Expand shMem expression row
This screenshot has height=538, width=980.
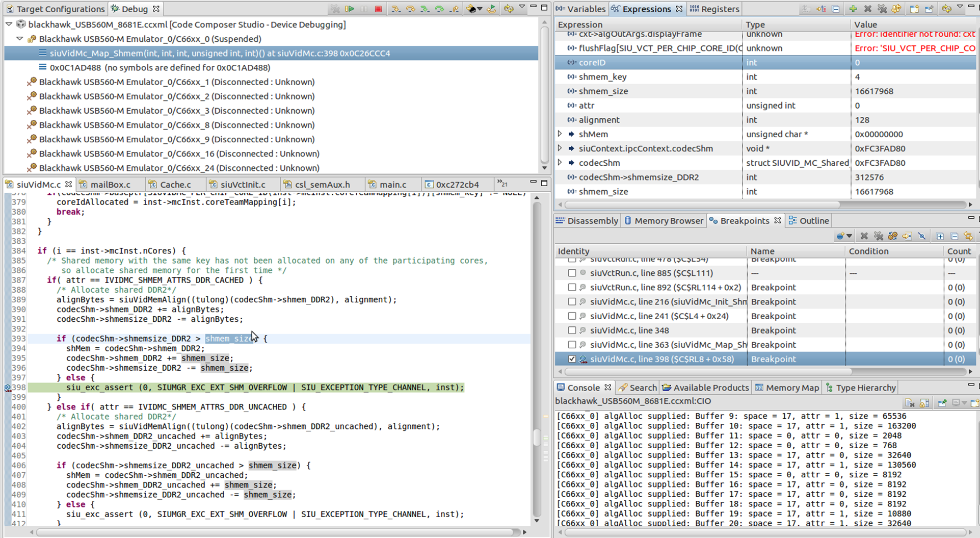(560, 134)
